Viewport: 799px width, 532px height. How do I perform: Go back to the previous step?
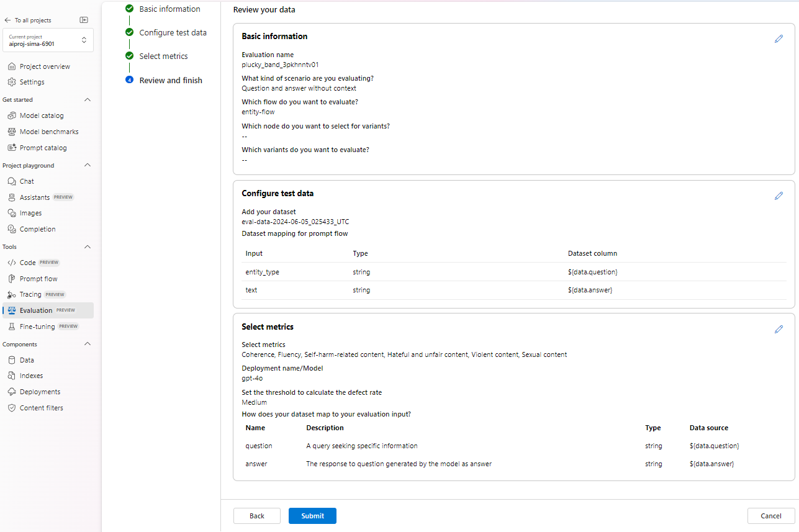click(256, 515)
